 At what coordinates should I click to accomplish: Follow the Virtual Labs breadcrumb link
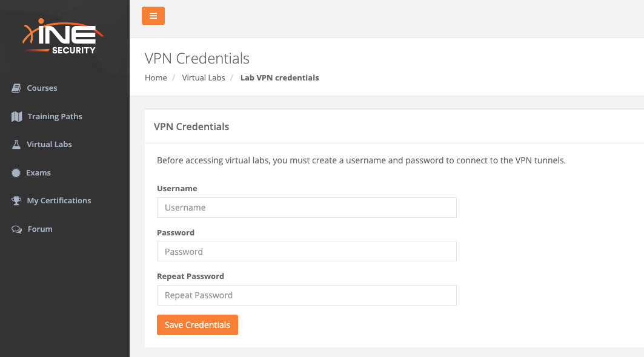(204, 77)
